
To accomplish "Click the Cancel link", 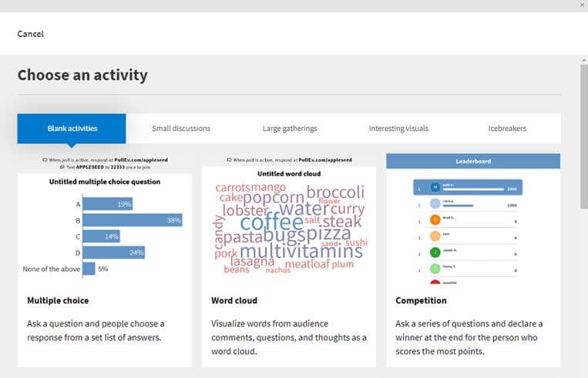I will (x=30, y=34).
